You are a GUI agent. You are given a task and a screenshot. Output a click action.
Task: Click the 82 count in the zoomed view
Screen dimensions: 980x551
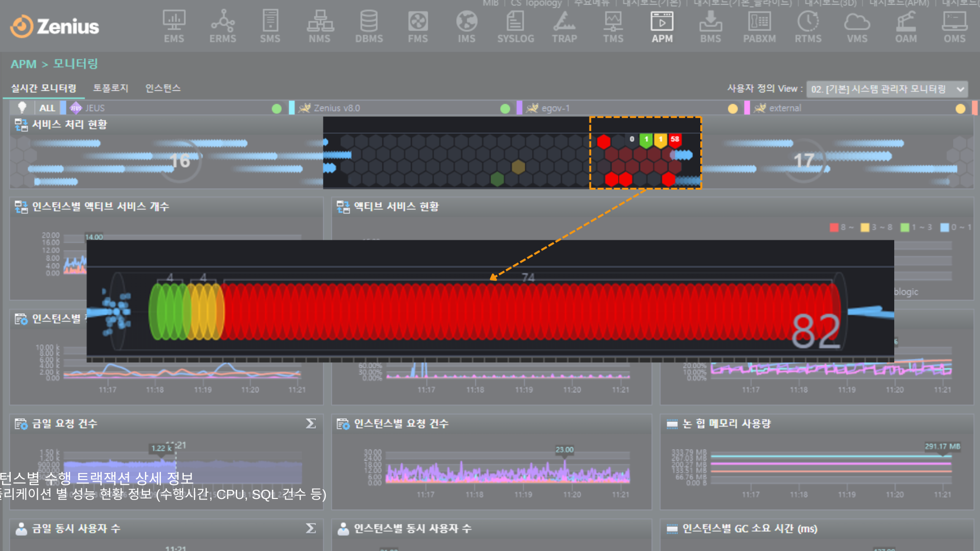(816, 331)
